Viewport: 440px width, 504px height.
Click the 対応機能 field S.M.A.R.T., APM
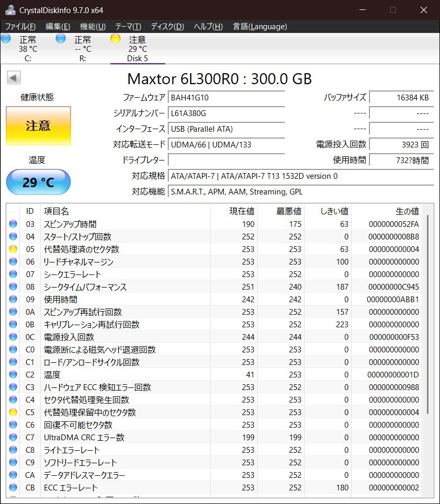click(300, 191)
